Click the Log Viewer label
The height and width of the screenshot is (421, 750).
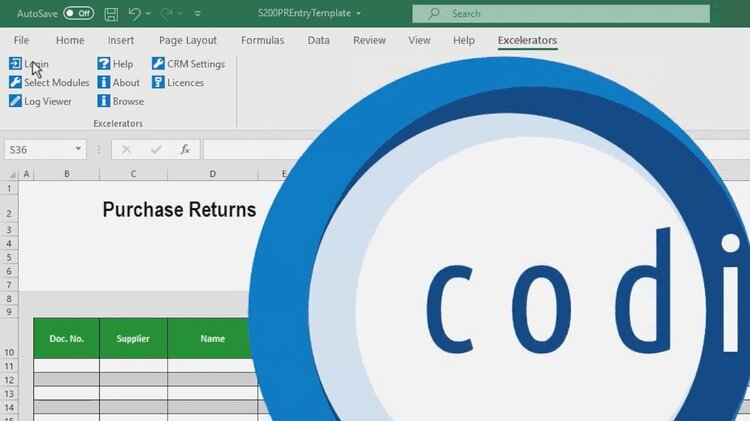coord(48,101)
